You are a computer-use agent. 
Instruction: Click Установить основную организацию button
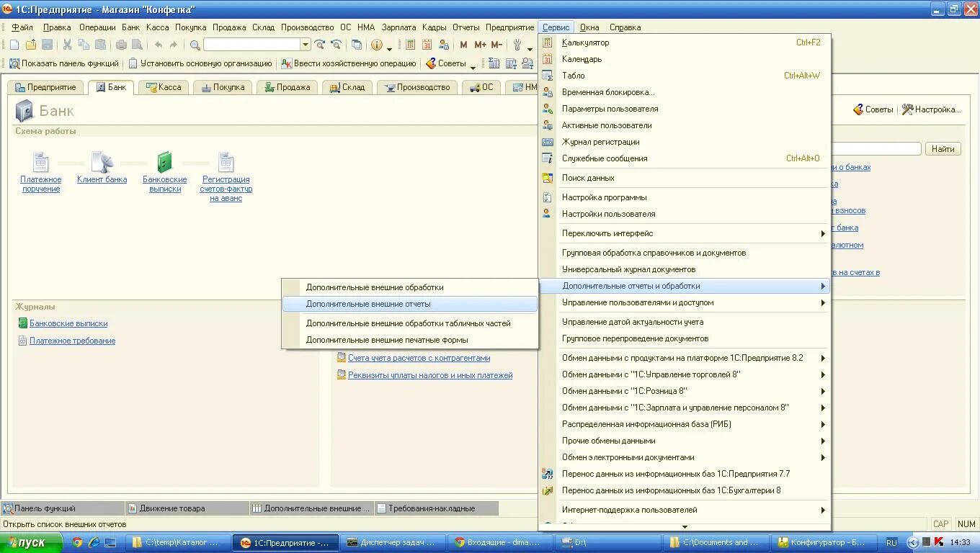click(x=200, y=63)
